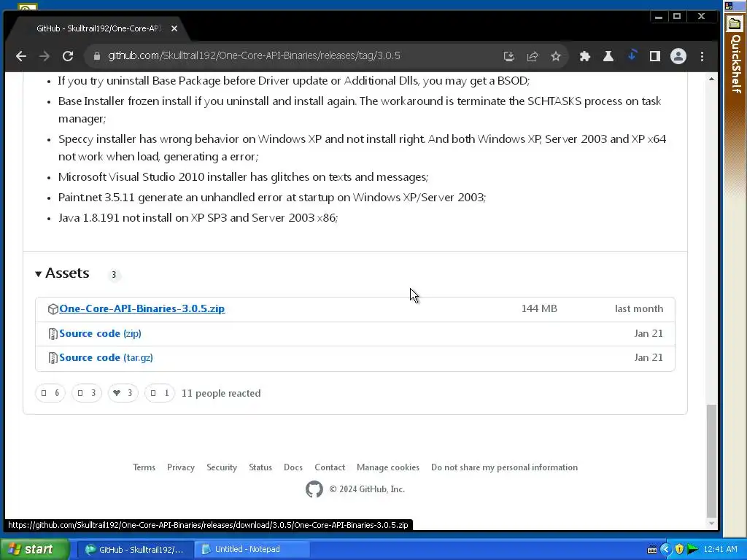Collapse the Assets section triangle
Screen dimensions: 747x560
[38, 274]
